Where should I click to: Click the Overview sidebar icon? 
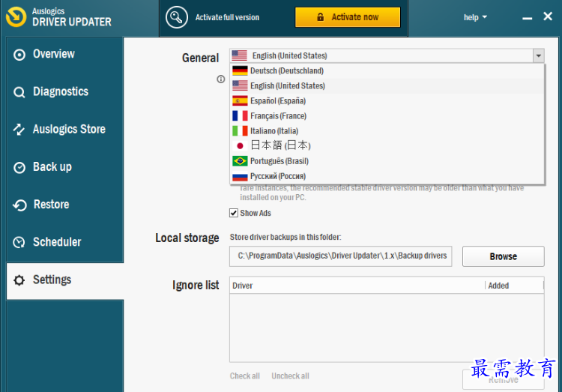tap(19, 55)
